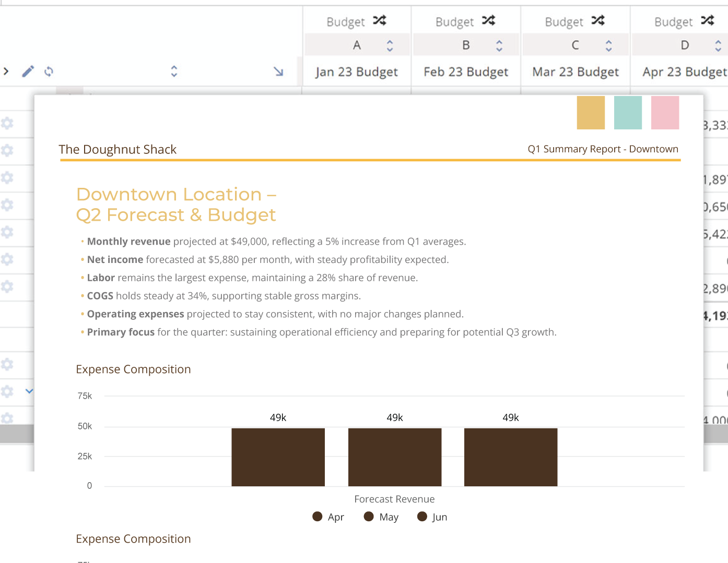This screenshot has width=728, height=563.
Task: Click the 75k axis label on the chart
Action: [85, 396]
